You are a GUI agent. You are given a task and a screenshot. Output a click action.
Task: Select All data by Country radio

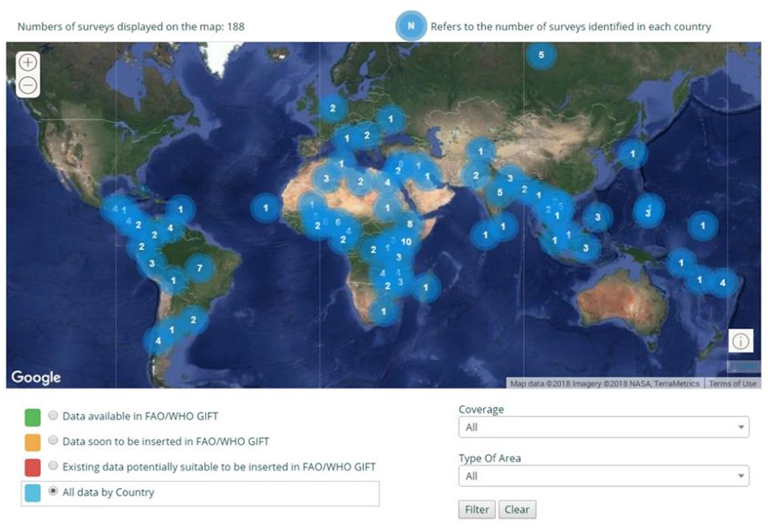53,491
